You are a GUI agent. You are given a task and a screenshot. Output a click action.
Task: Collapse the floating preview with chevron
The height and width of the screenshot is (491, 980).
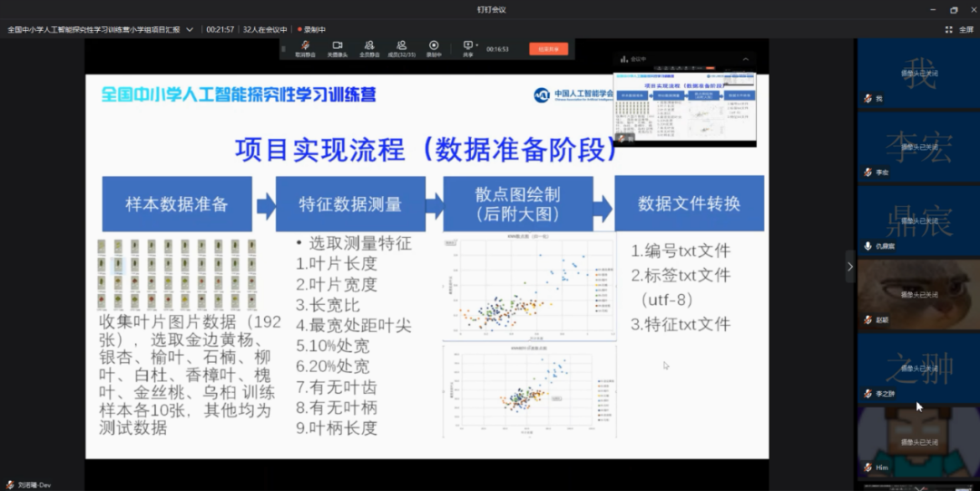click(x=746, y=59)
